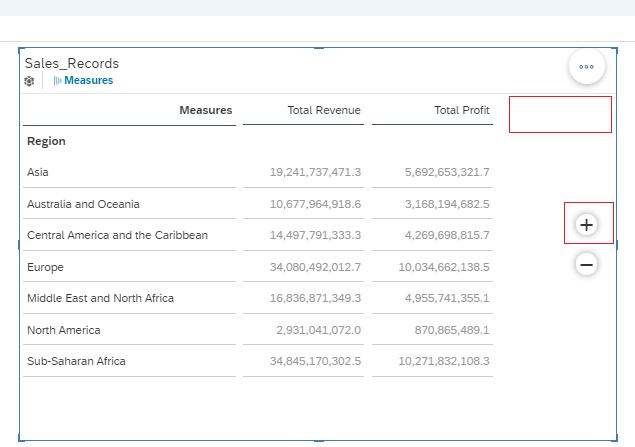
Task: Click profit cell 4,955,741,355.1
Action: (447, 298)
